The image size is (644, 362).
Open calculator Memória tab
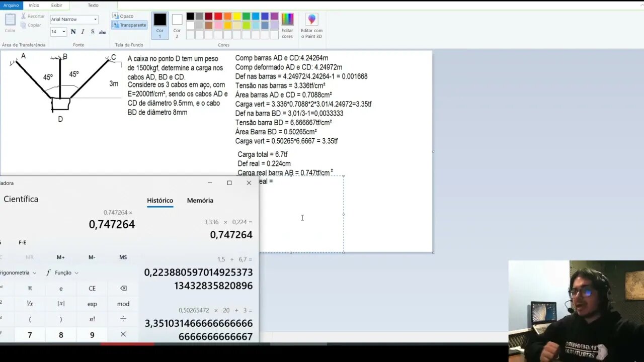point(200,200)
